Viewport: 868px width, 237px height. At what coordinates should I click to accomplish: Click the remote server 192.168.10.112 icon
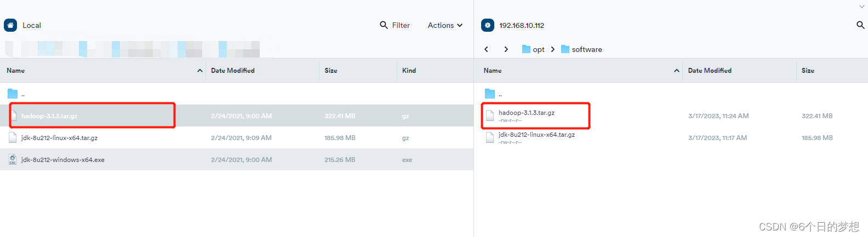[487, 25]
